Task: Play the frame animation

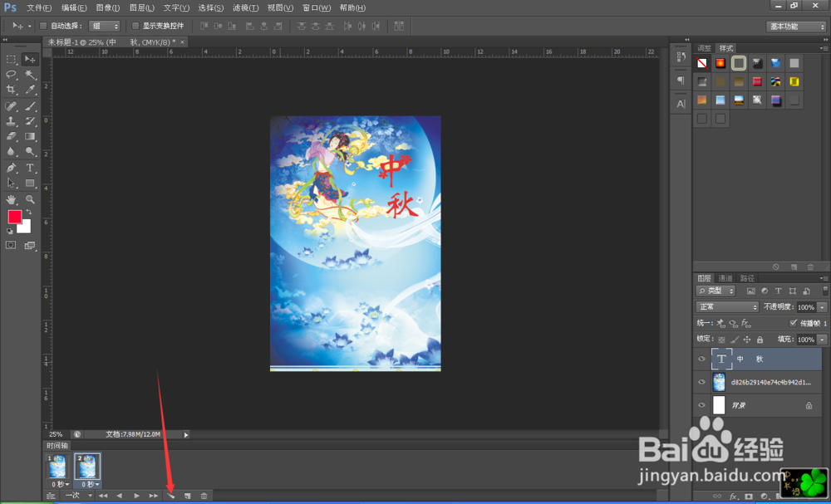Action: (137, 496)
